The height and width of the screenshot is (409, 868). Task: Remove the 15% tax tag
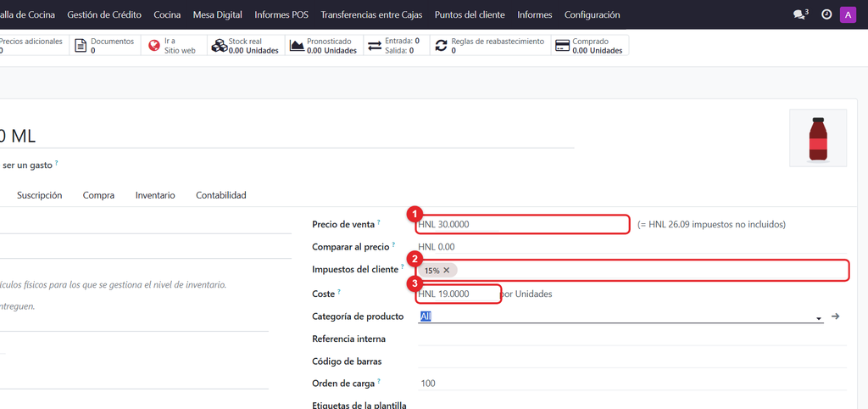(x=446, y=271)
